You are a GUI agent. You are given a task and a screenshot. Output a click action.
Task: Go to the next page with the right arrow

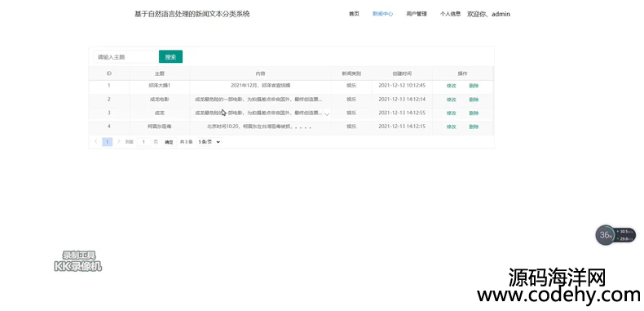[x=119, y=141]
